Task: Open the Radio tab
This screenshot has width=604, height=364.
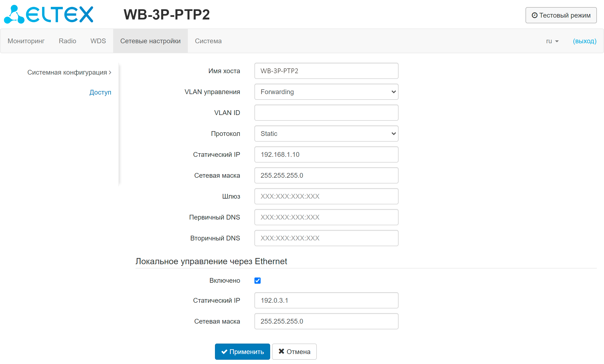Action: pyautogui.click(x=67, y=41)
